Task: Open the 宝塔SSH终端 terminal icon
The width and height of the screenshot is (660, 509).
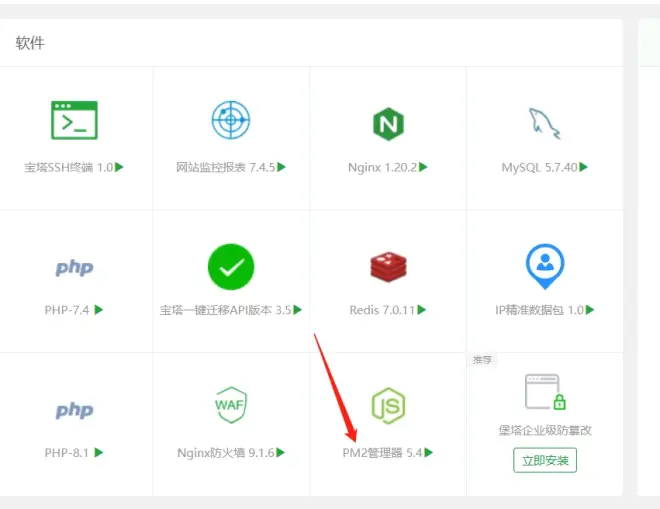Action: coord(75,120)
